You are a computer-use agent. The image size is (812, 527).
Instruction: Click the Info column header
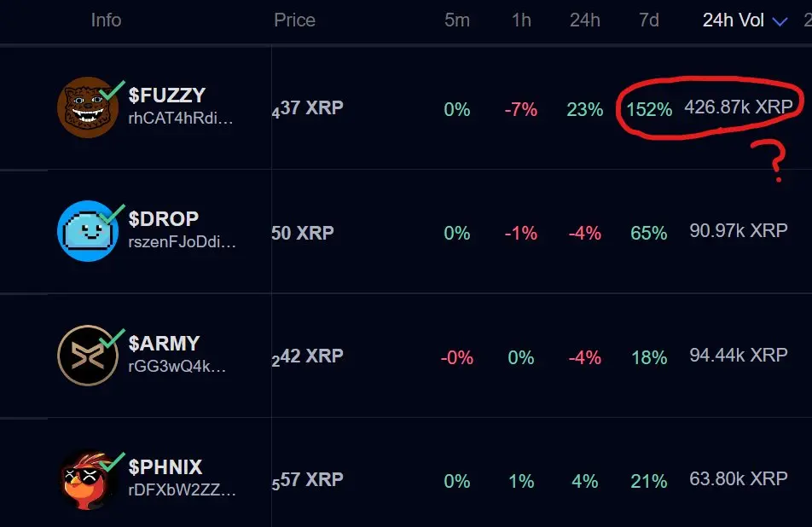pyautogui.click(x=106, y=20)
